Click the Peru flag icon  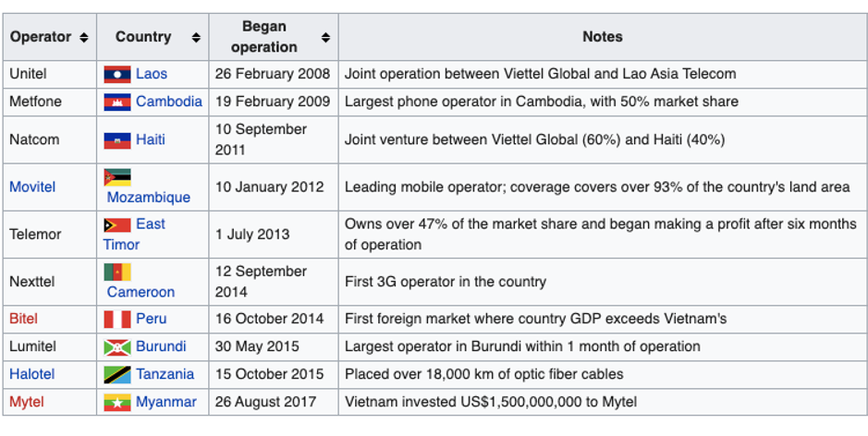(x=116, y=319)
